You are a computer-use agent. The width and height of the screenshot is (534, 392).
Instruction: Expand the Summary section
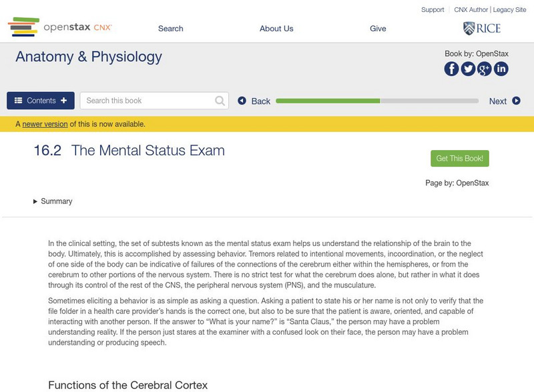click(x=53, y=201)
